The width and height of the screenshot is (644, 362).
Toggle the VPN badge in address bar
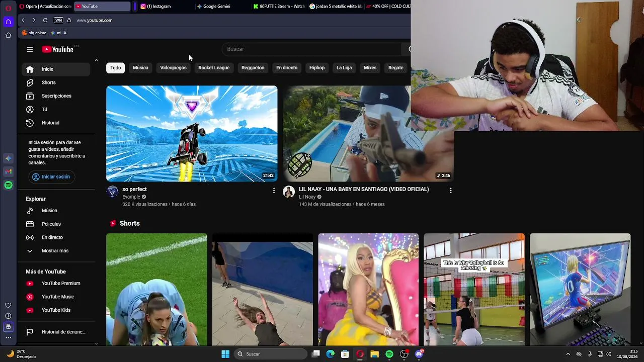pyautogui.click(x=58, y=20)
